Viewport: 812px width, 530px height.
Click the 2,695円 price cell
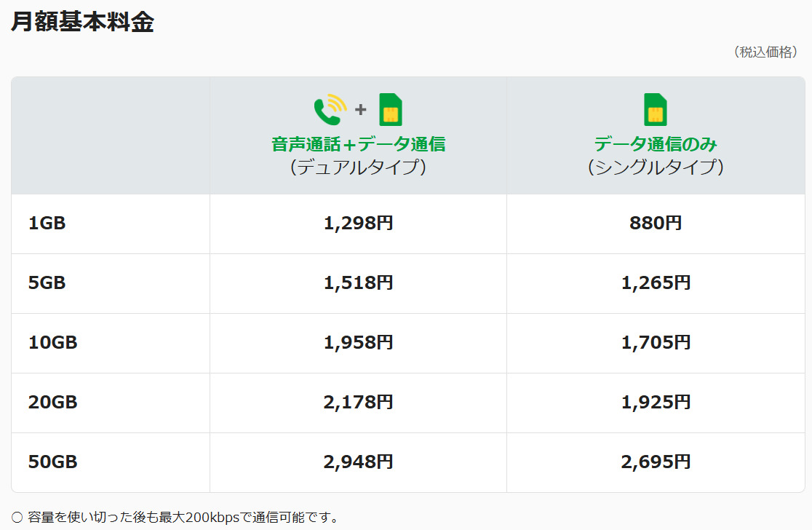(x=656, y=462)
